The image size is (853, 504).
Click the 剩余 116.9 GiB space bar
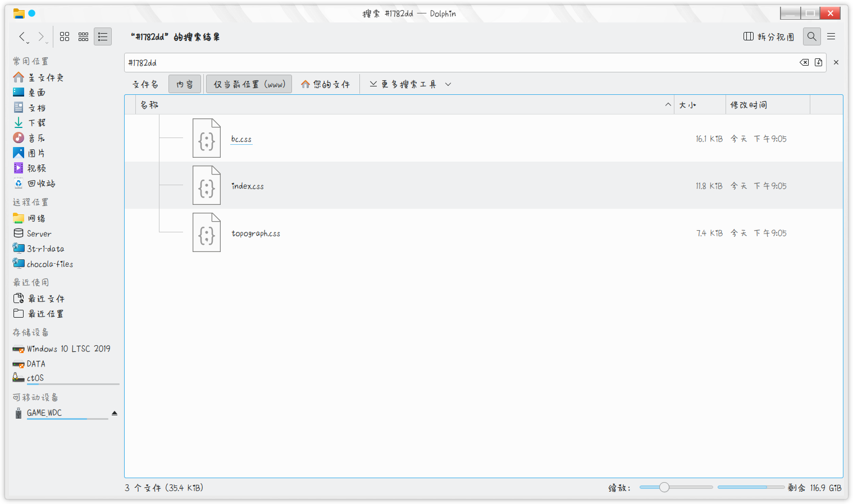pos(751,487)
